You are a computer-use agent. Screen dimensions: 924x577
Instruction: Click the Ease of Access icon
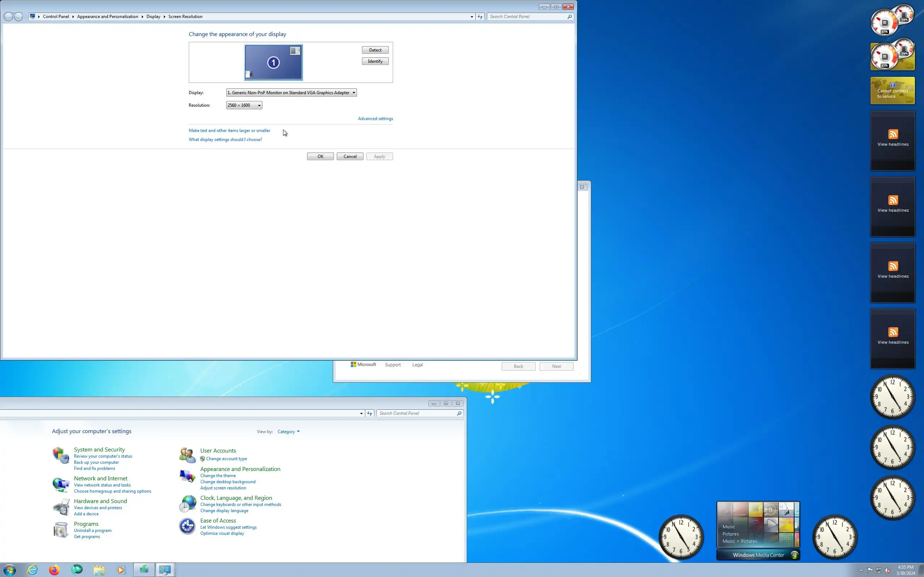tap(187, 526)
